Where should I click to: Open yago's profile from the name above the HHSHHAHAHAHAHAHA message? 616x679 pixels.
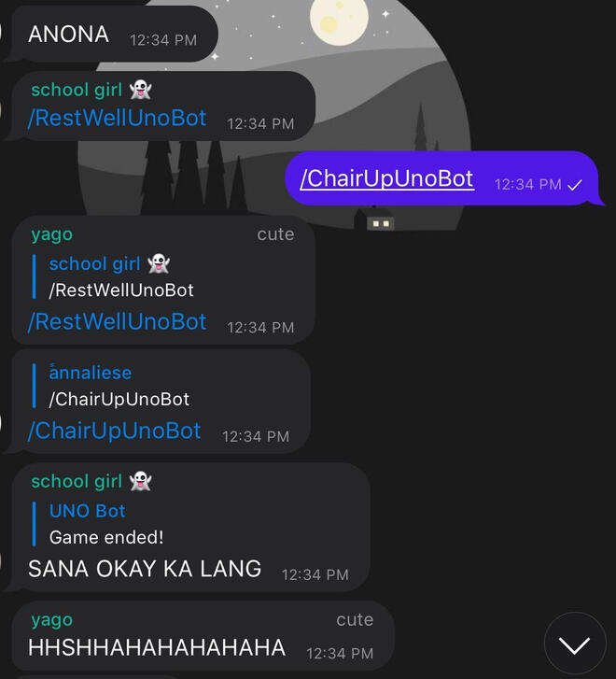click(51, 620)
